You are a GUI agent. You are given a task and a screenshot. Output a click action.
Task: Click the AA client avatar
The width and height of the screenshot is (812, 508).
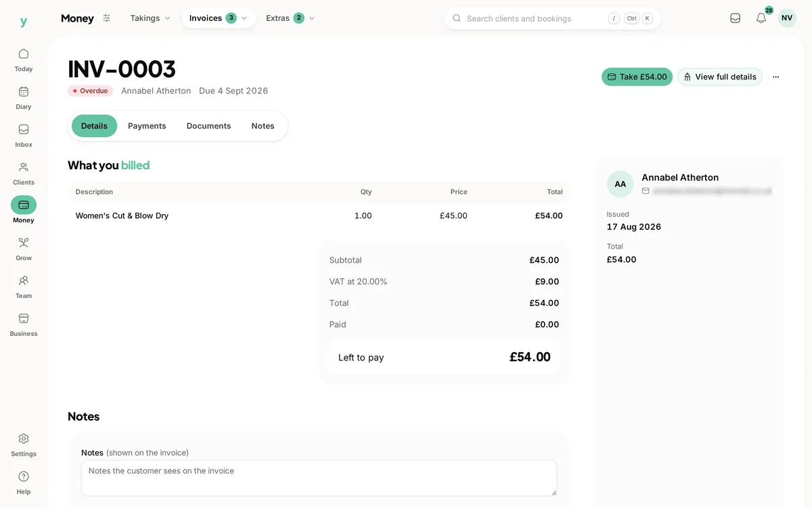(620, 184)
